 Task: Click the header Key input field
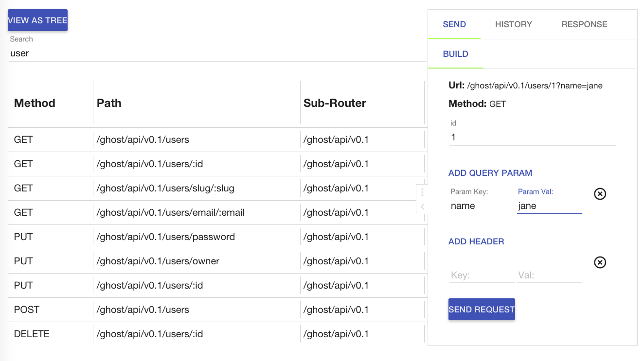coord(482,275)
